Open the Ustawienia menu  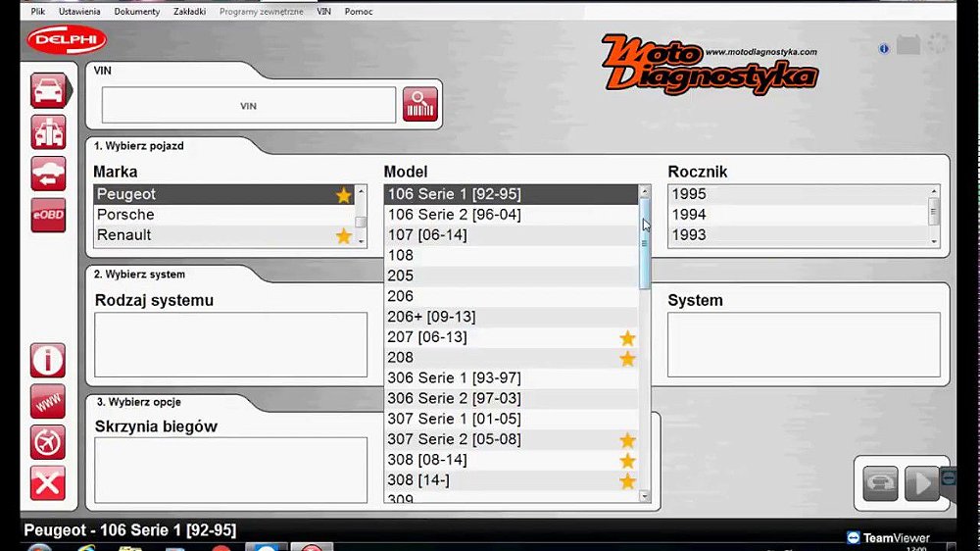pos(79,12)
